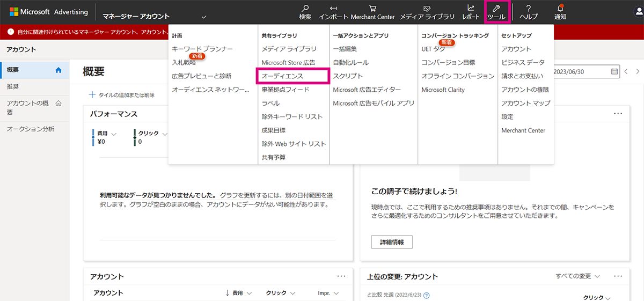
Task: Open コンバージョン目標 menu item
Action: 448,63
